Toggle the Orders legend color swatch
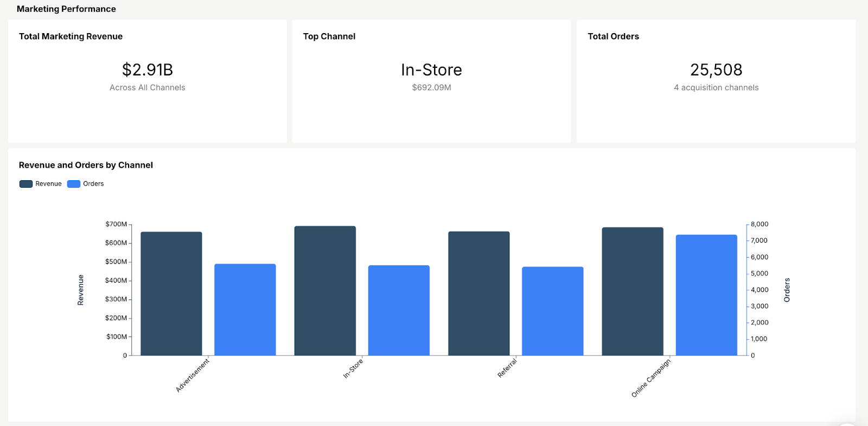868x426 pixels. tap(74, 184)
